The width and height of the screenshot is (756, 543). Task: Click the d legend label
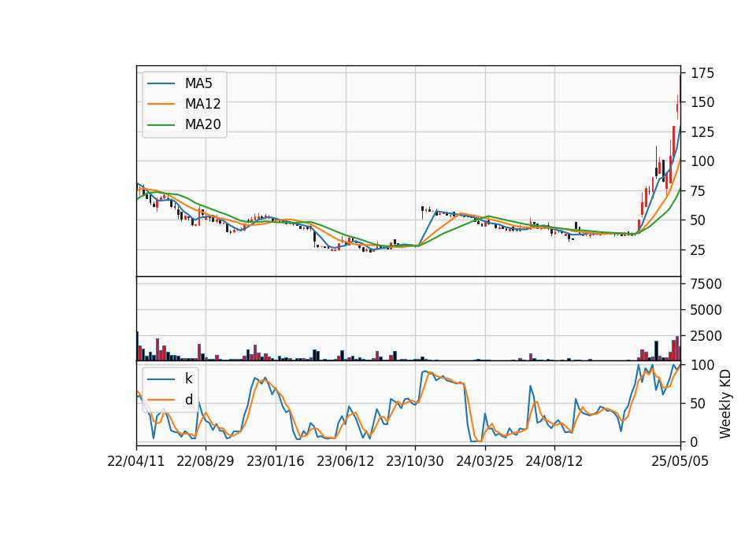click(189, 400)
